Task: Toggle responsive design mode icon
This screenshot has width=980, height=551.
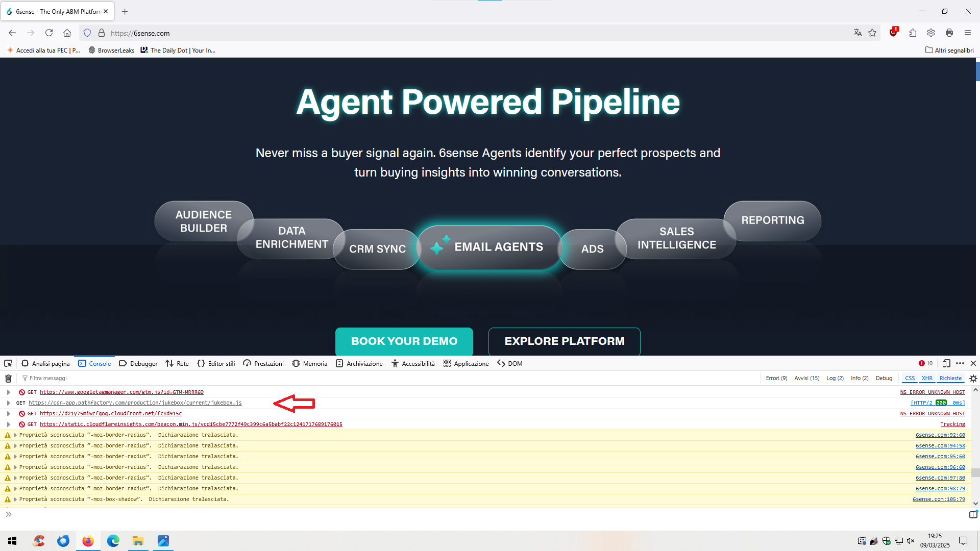Action: click(946, 364)
